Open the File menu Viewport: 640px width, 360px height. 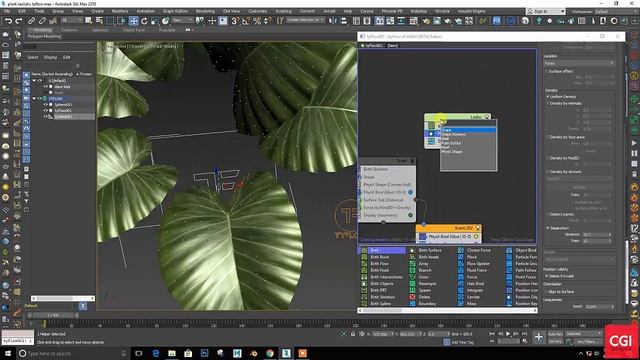pos(7,11)
